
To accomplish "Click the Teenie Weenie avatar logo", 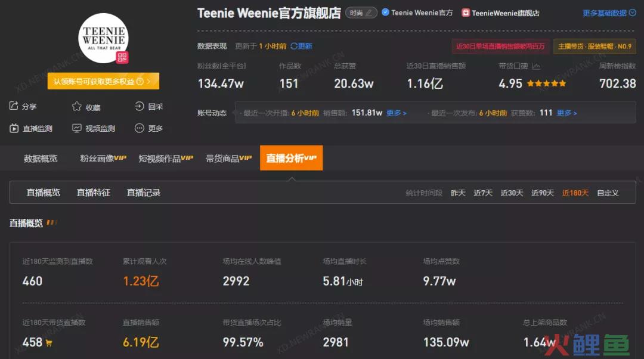I will click(x=104, y=38).
